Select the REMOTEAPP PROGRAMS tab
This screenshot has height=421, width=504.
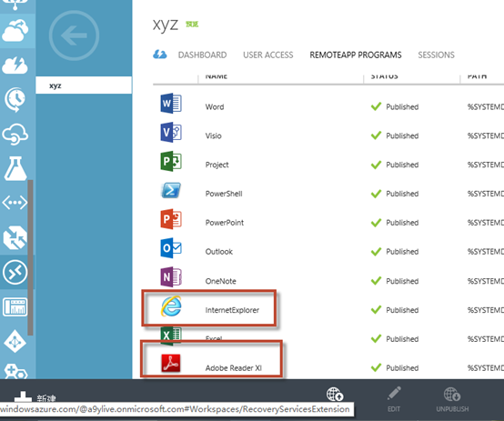(x=356, y=55)
